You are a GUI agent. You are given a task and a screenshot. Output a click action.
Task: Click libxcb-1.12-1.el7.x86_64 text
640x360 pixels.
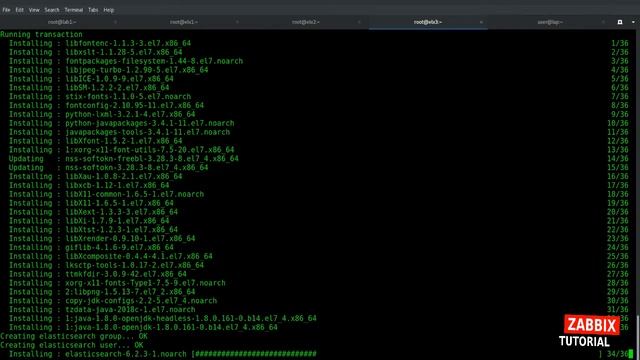tap(117, 185)
